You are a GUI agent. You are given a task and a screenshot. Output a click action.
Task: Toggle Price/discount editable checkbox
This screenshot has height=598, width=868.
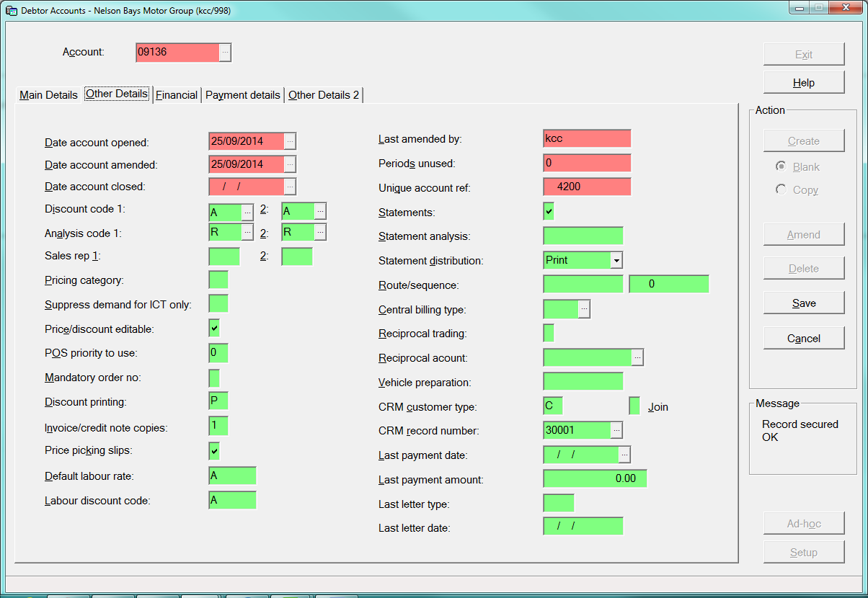tap(214, 329)
